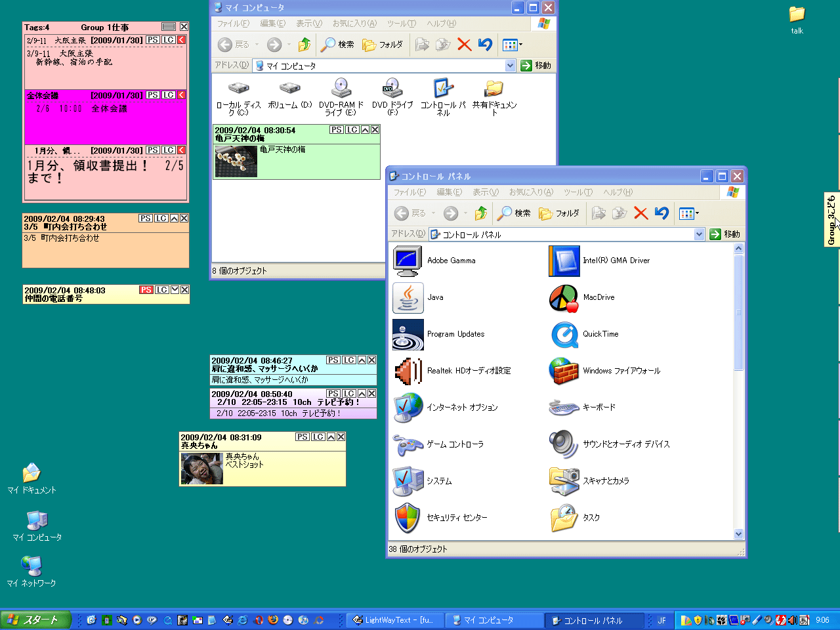Open ツール(T) menu in My Computer window
This screenshot has width=840, height=630.
point(402,24)
